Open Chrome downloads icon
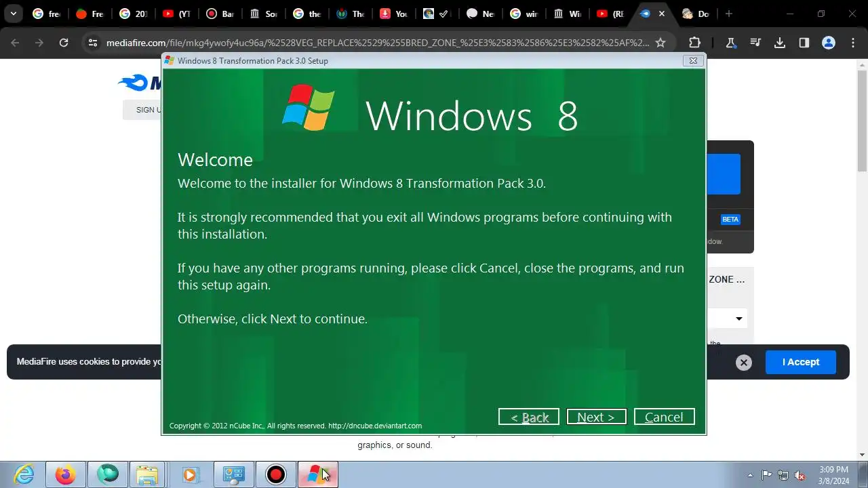 (x=780, y=43)
